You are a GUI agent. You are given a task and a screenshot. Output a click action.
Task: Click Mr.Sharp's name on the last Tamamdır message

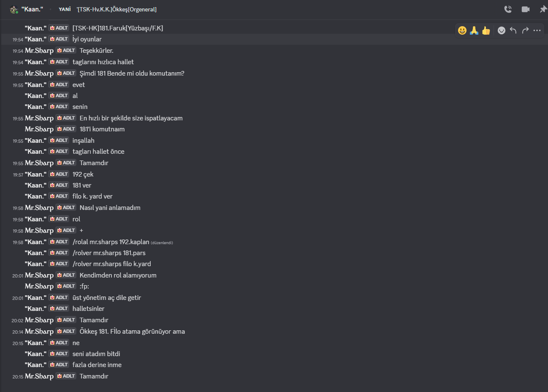39,376
